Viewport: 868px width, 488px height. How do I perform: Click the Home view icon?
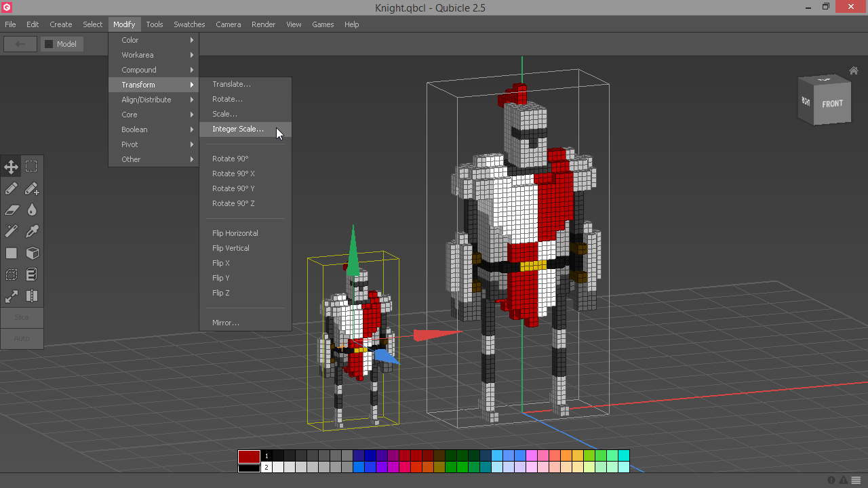[854, 70]
